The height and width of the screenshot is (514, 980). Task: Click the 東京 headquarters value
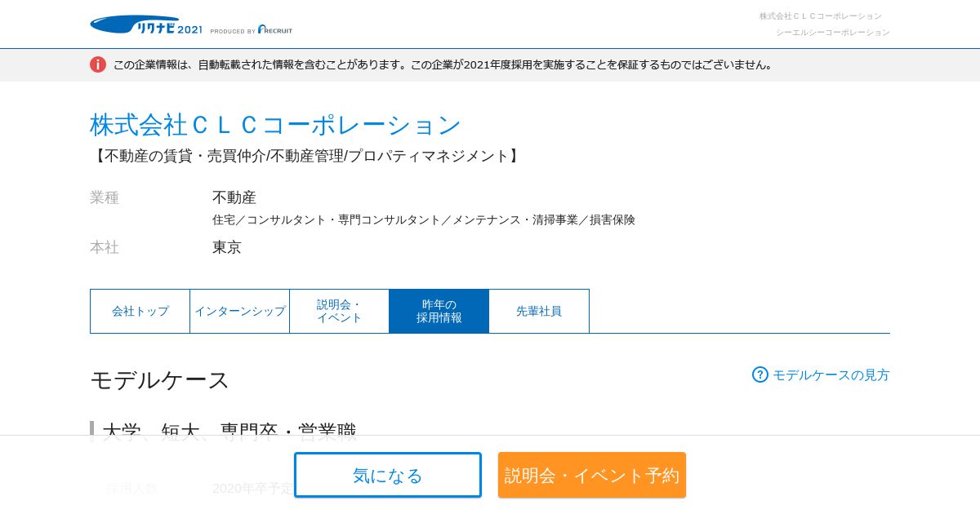pos(227,247)
